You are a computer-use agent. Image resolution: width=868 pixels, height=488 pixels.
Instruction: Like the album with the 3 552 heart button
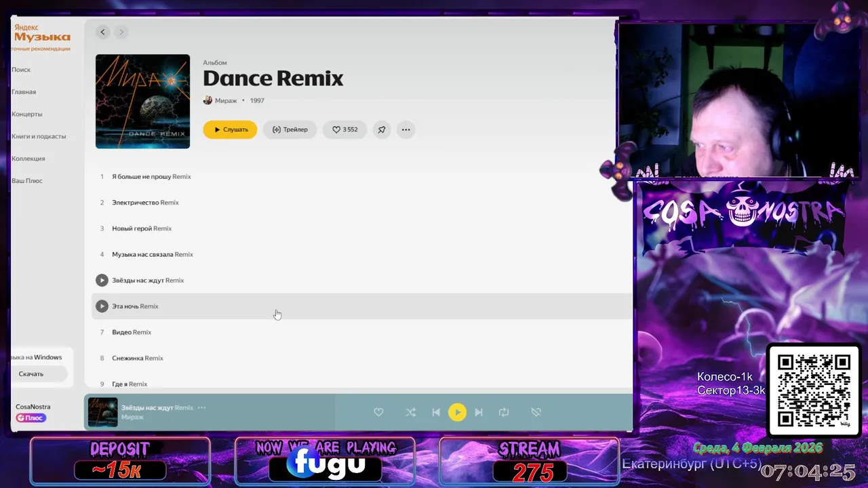(x=344, y=129)
